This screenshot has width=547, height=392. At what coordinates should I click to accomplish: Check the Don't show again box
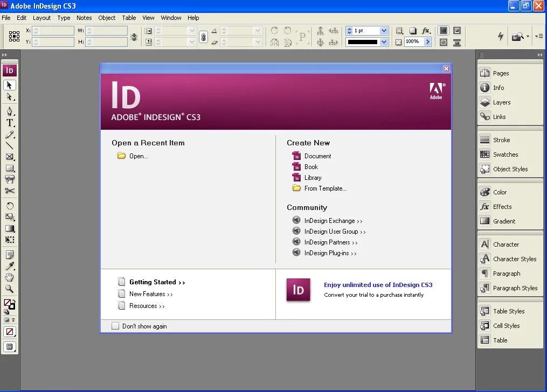tap(115, 326)
